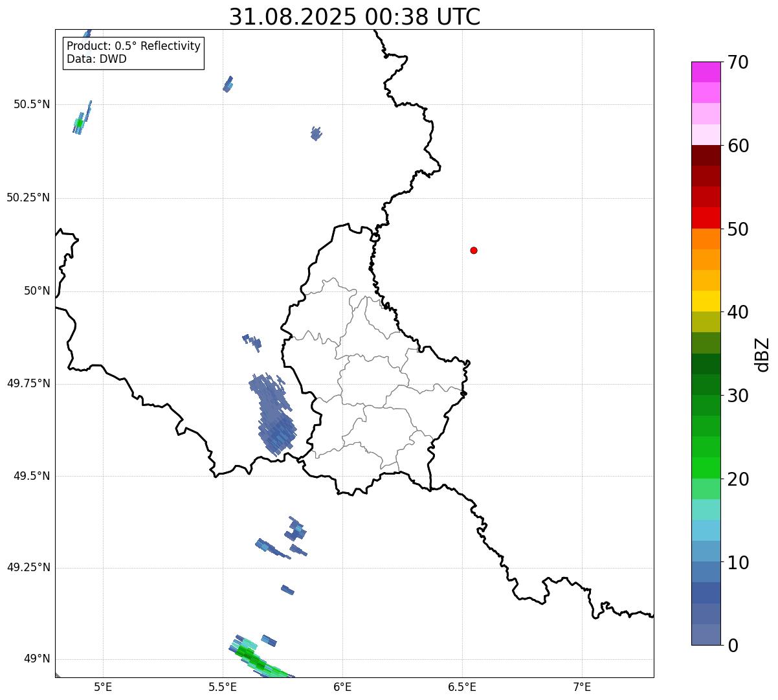Click the '50.25°N' latitude label
The height and width of the screenshot is (700, 778).
coord(28,198)
